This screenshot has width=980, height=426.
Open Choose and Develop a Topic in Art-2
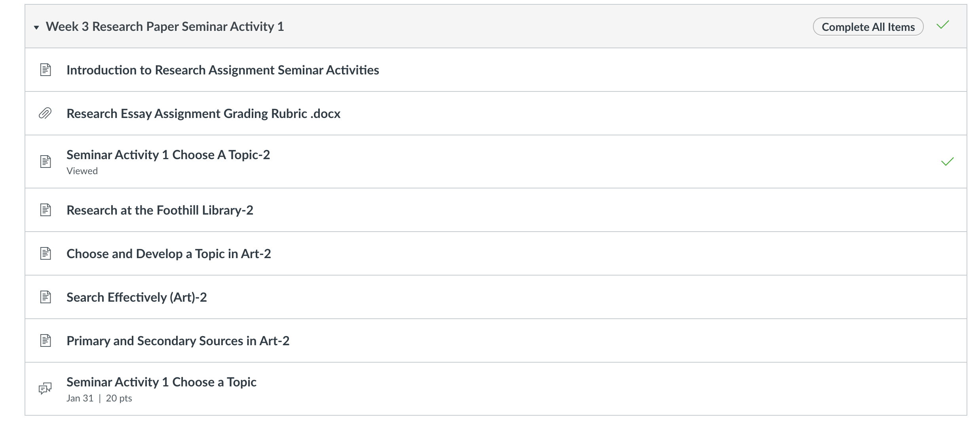click(169, 254)
